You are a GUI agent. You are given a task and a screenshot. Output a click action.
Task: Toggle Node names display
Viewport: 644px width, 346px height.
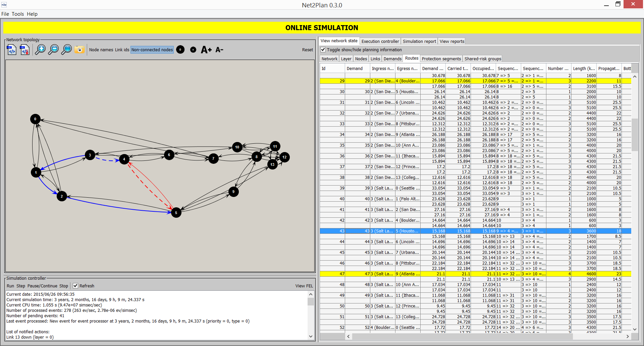(x=101, y=50)
